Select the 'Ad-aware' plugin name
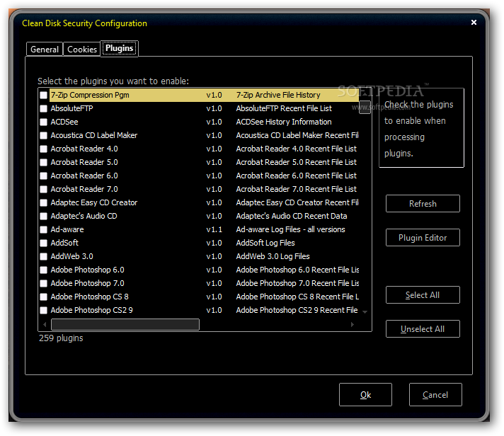Screen dimensions: 504x436 [67, 230]
